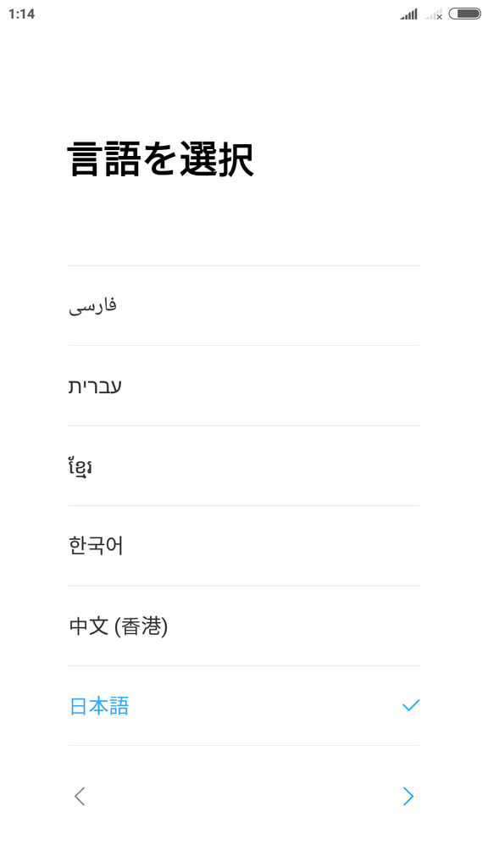Go to the next setup step
Image resolution: width=488 pixels, height=868 pixels.
(x=408, y=796)
